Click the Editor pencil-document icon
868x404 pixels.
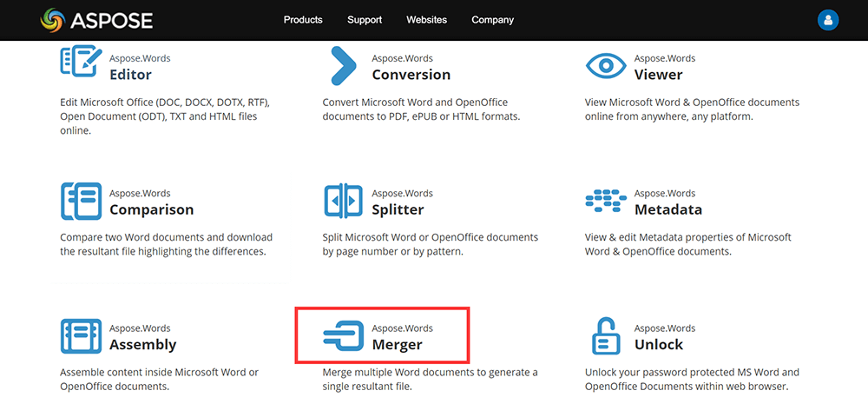point(81,63)
